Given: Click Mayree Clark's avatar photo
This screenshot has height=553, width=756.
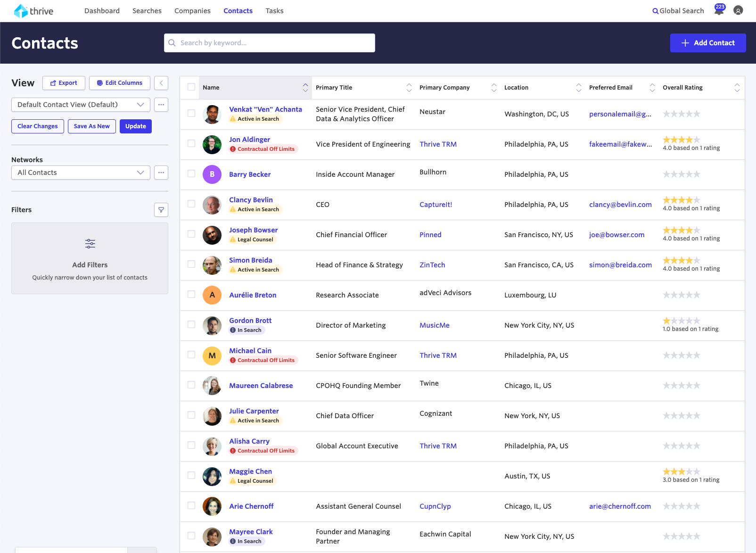Looking at the screenshot, I should coord(212,536).
